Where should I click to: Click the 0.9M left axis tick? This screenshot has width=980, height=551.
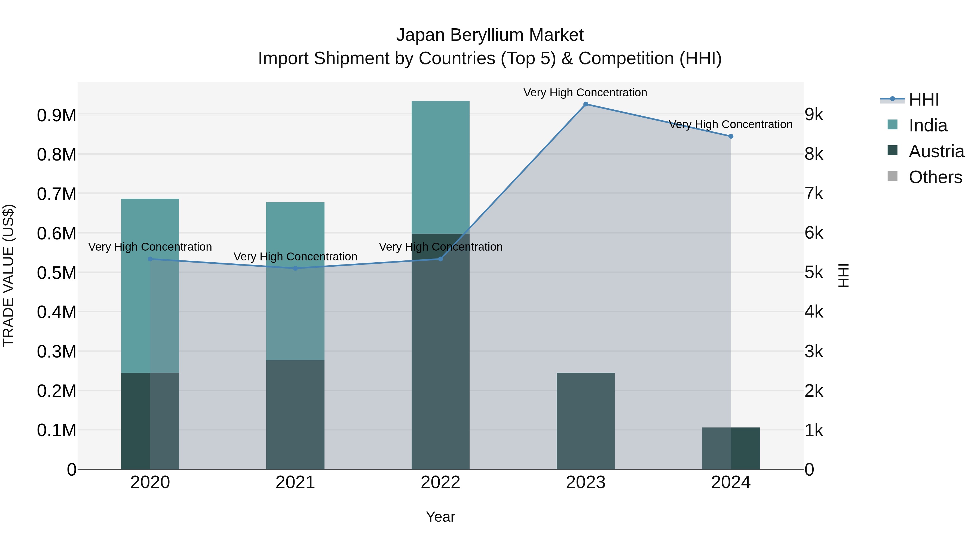57,115
